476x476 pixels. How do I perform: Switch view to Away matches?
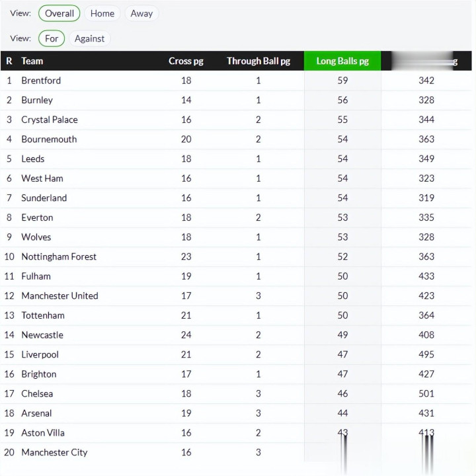coord(141,13)
